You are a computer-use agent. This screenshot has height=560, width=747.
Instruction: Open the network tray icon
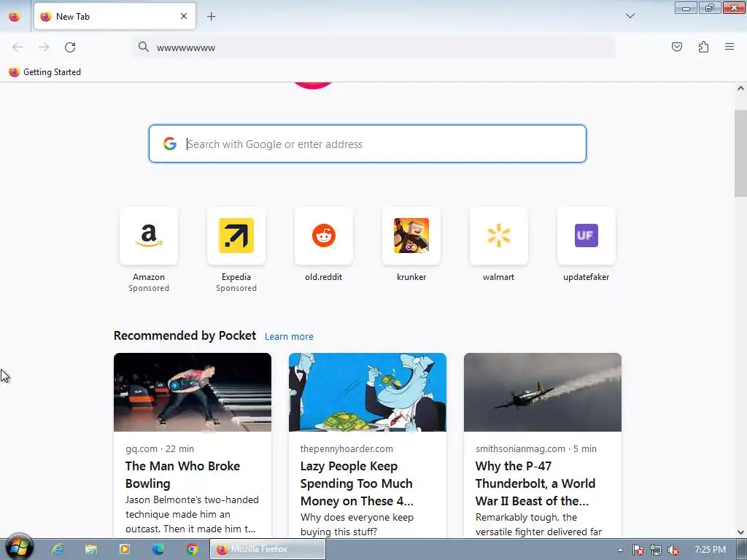656,550
